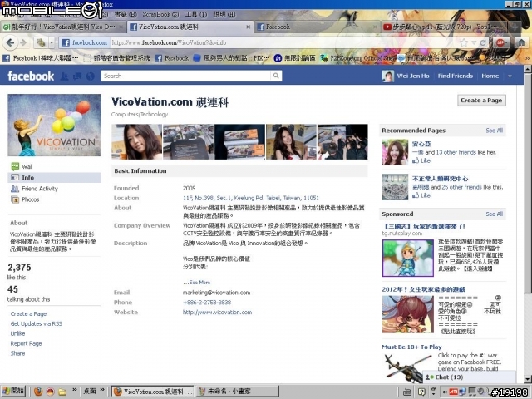Click the Firefox back arrow button
Image resolution: width=532 pixels, height=399 pixels.
click(10, 42)
